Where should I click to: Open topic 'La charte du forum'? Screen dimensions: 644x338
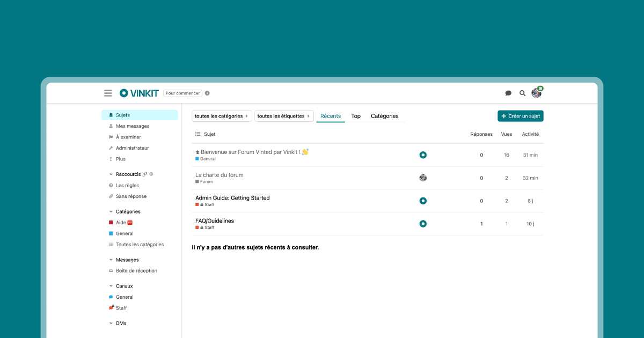click(x=219, y=175)
